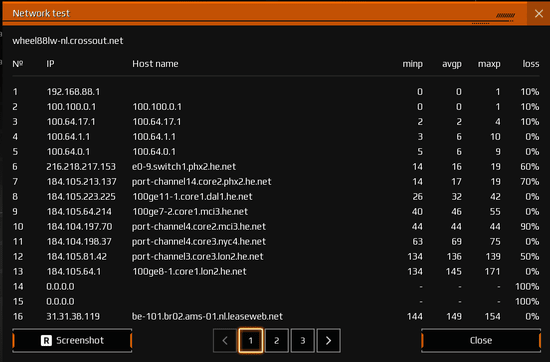The width and height of the screenshot is (550, 362).
Task: Click the minp column header
Action: click(x=412, y=64)
